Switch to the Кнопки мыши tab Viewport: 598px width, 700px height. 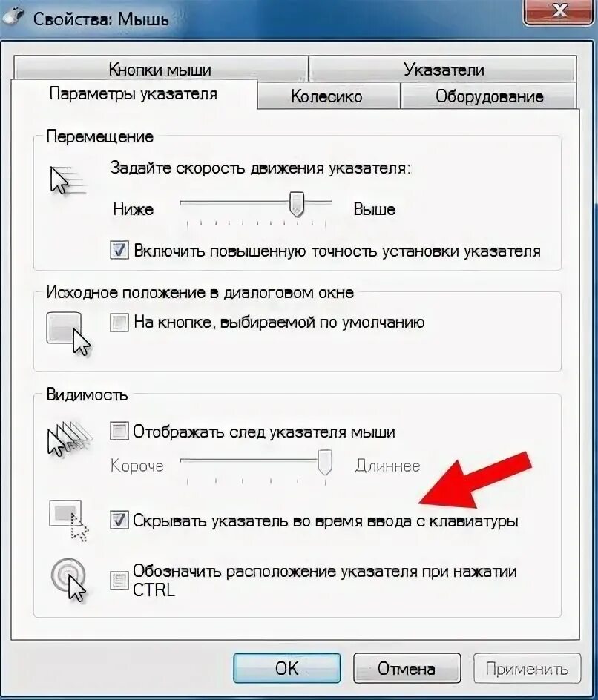point(160,69)
